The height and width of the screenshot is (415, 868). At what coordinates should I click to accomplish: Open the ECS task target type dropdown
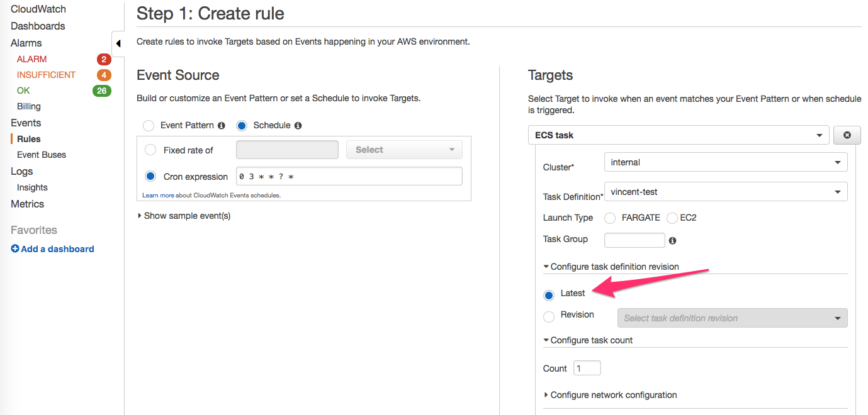(679, 135)
